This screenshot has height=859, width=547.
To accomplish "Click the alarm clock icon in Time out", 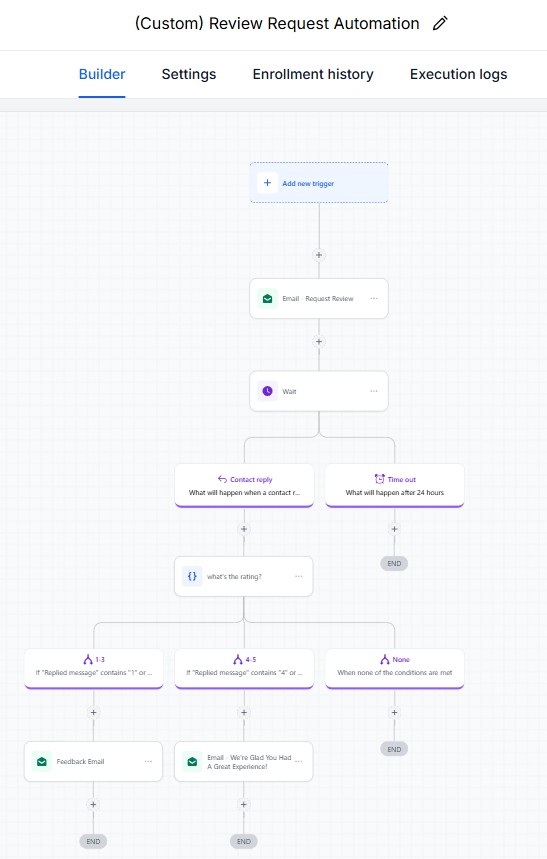I will [x=379, y=479].
